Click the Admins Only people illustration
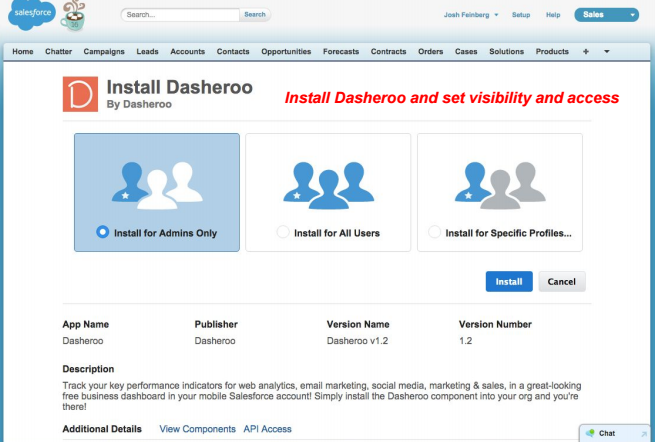Screen dimensions: 662x442 coord(157,185)
